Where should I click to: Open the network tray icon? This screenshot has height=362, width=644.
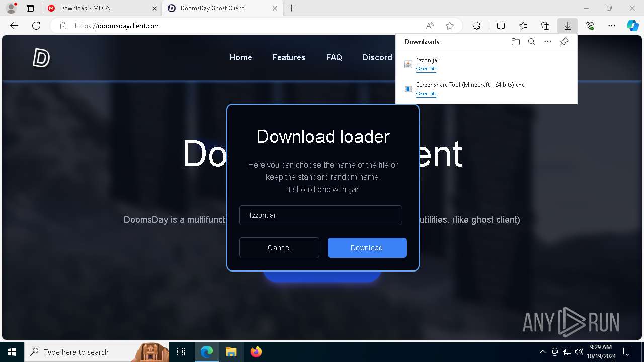(567, 352)
